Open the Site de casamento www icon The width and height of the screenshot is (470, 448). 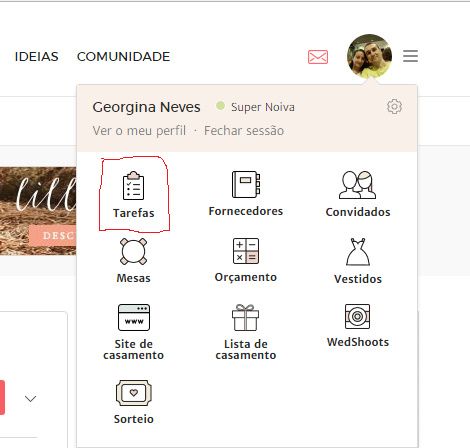134,317
